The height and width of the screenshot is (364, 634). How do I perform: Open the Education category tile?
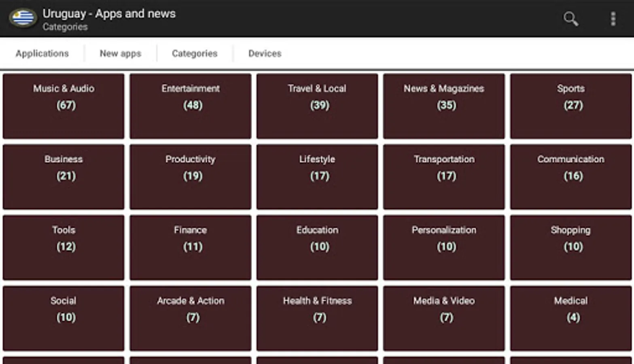coord(317,248)
